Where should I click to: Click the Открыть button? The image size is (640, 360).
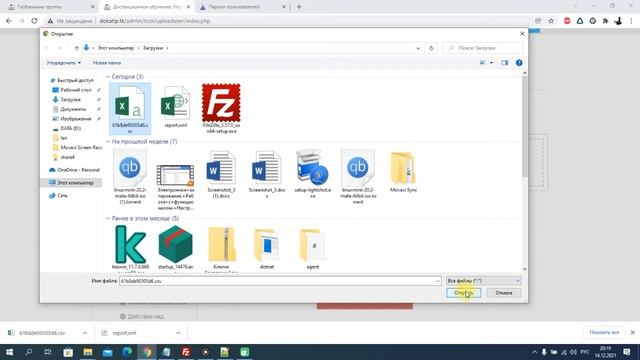point(463,293)
